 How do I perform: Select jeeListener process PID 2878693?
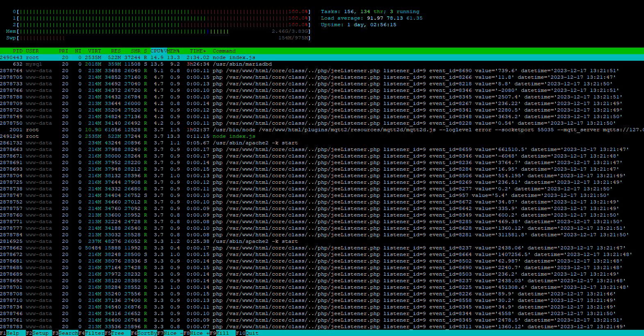(x=322, y=169)
